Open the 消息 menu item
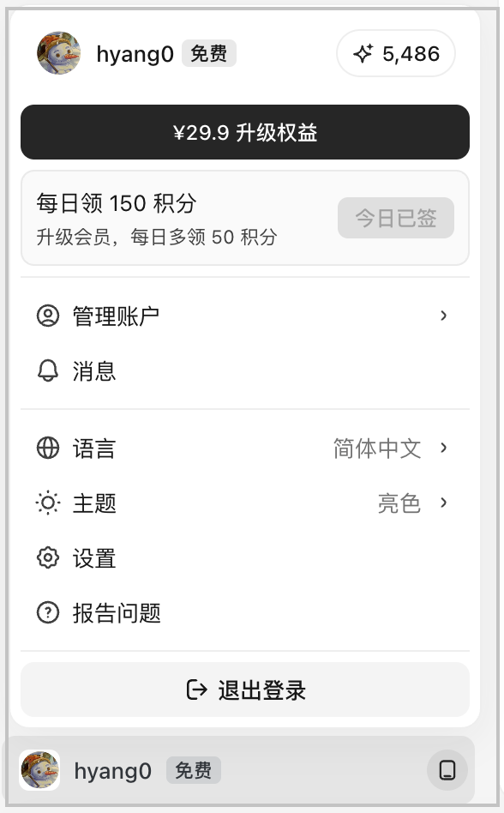 pyautogui.click(x=245, y=370)
